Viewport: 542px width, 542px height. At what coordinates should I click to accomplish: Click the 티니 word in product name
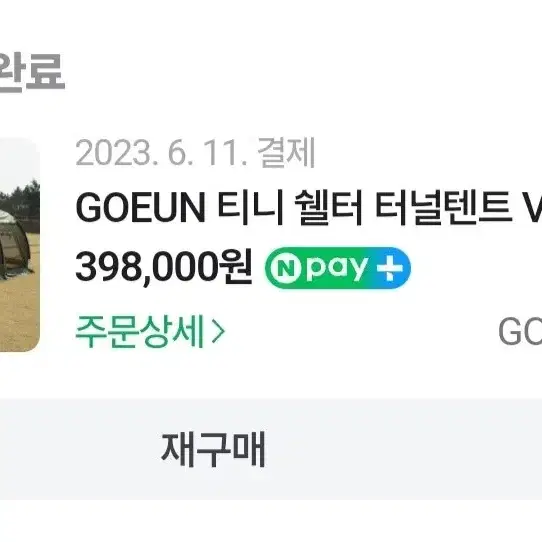tap(250, 208)
